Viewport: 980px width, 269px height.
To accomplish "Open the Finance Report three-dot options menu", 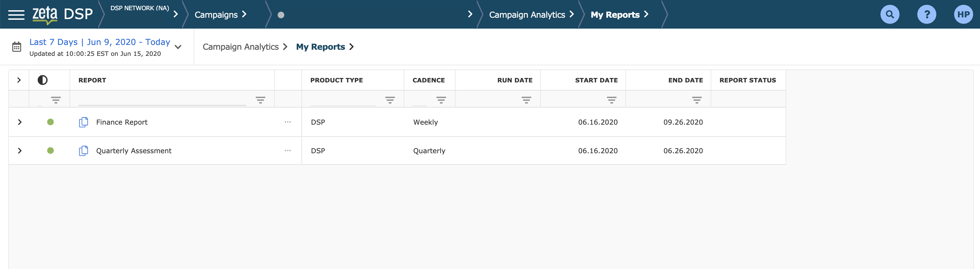I will [x=287, y=122].
